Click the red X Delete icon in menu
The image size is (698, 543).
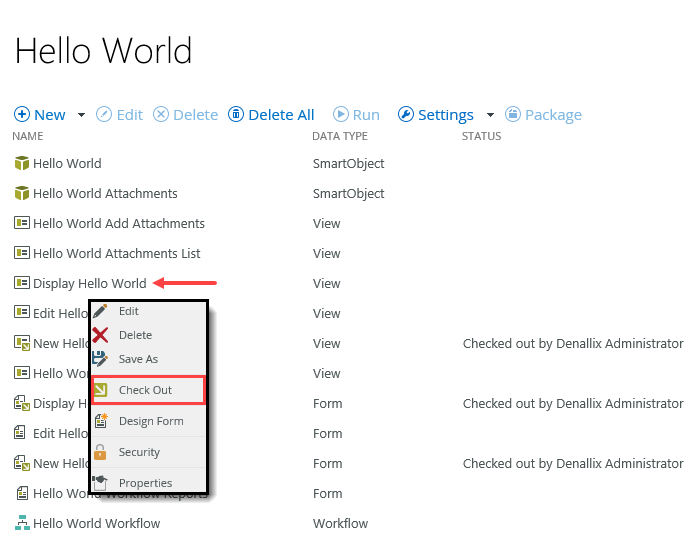[x=100, y=335]
